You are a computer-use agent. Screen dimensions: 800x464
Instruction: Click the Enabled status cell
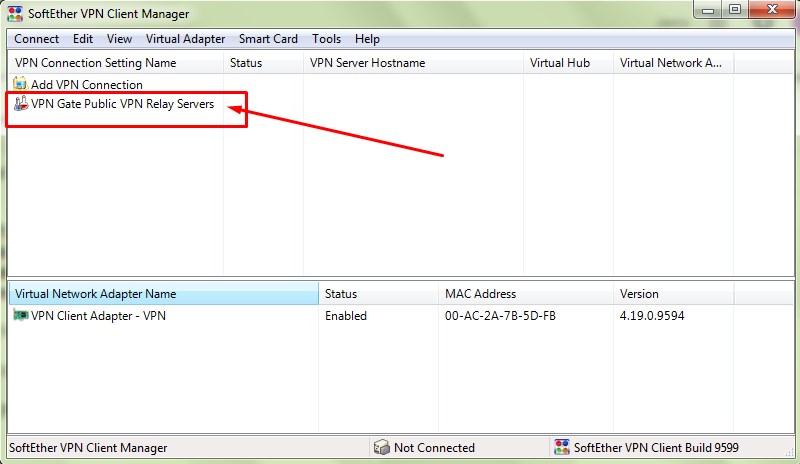345,315
